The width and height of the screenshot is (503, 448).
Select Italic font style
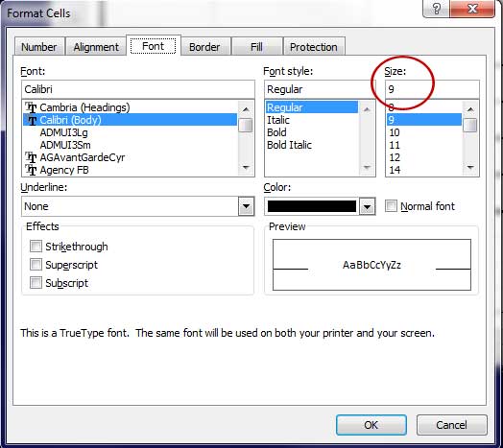[x=311, y=120]
